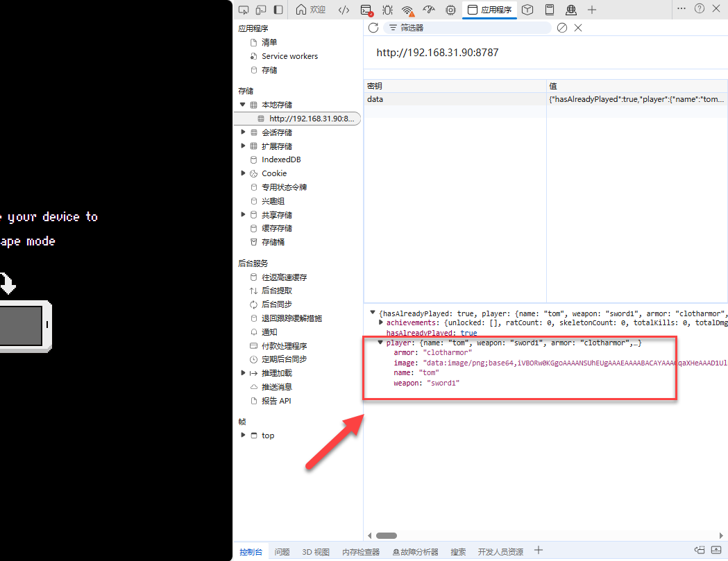Viewport: 728px width, 561px height.
Task: Open the Network wifi icon tool
Action: pos(408,10)
